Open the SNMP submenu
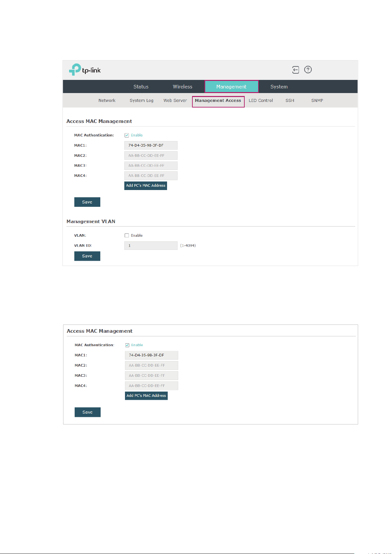The image size is (392, 554). click(317, 101)
